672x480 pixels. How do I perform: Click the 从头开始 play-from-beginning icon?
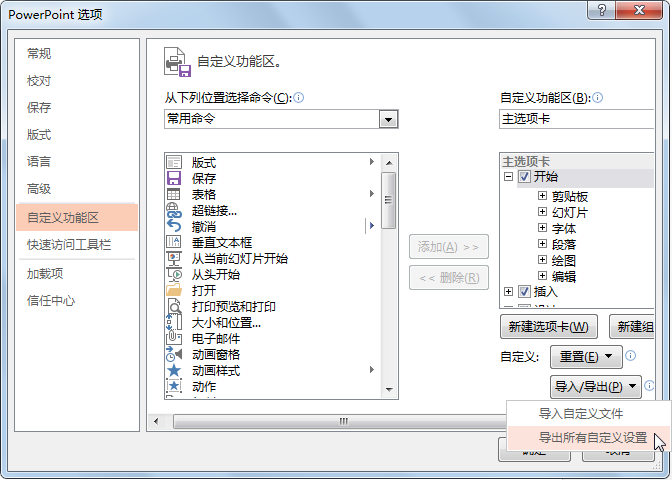(174, 274)
